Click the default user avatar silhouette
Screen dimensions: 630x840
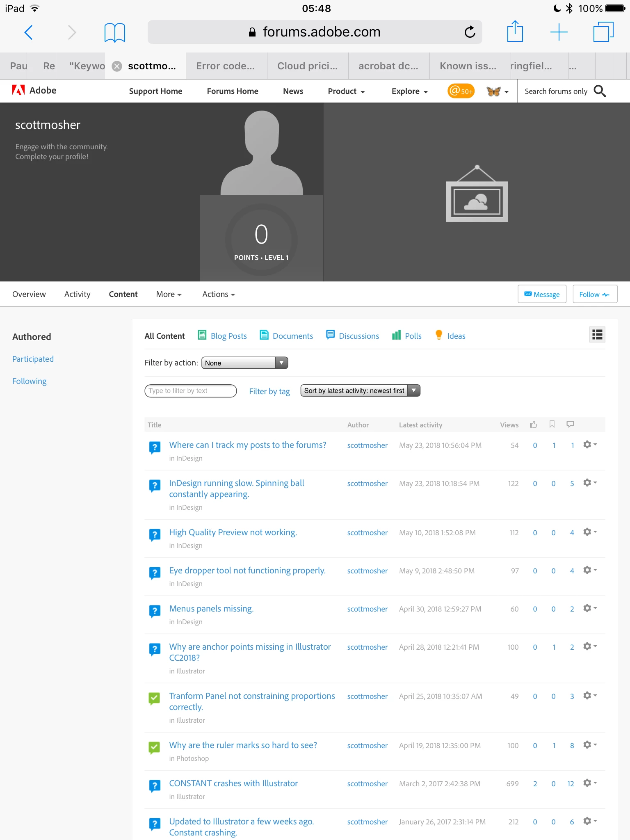(262, 153)
